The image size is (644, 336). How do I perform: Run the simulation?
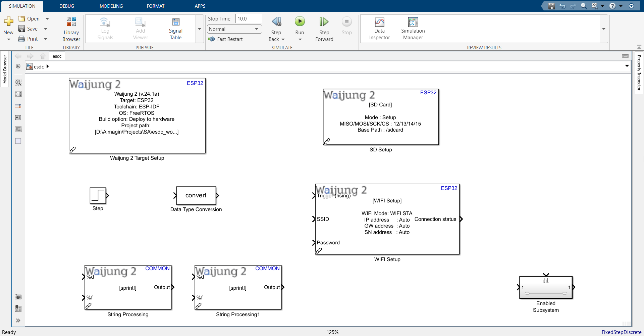point(300,21)
